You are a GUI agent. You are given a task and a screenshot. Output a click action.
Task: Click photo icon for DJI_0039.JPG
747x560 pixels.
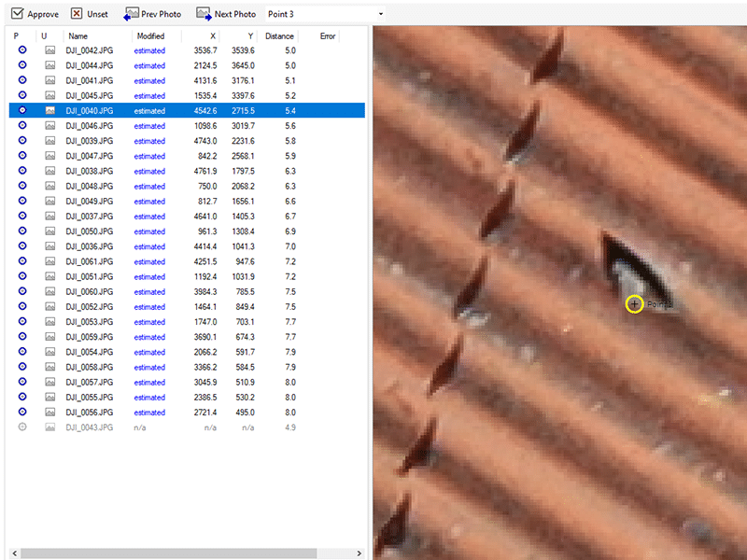click(x=50, y=141)
